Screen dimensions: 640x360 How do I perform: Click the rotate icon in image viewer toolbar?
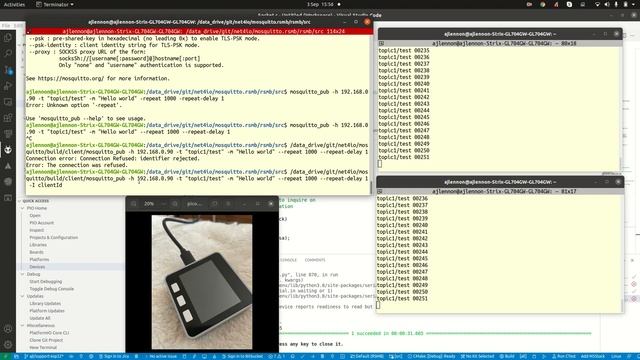pyautogui.click(x=215, y=204)
